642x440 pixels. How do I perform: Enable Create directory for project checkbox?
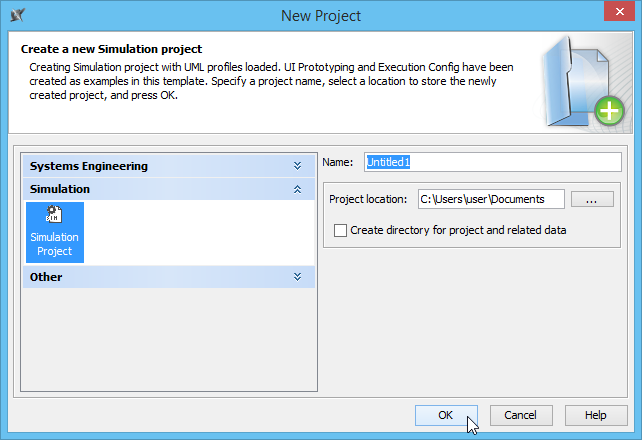(341, 230)
